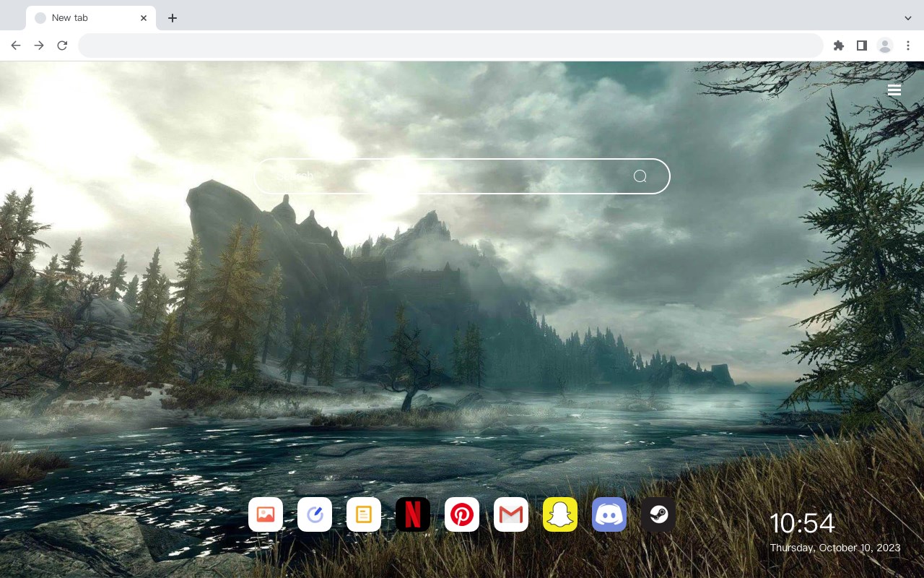Open a new tab with plus button
This screenshot has width=924, height=578.
coord(172,18)
